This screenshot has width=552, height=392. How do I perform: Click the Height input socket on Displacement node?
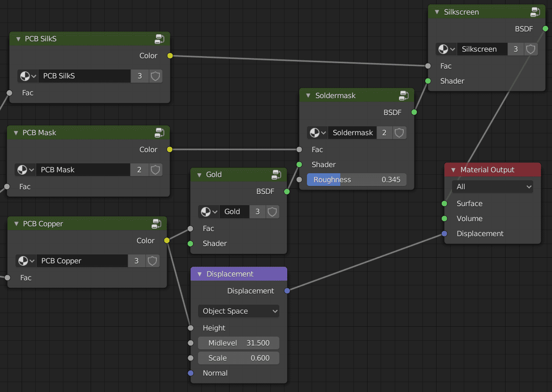(x=191, y=328)
